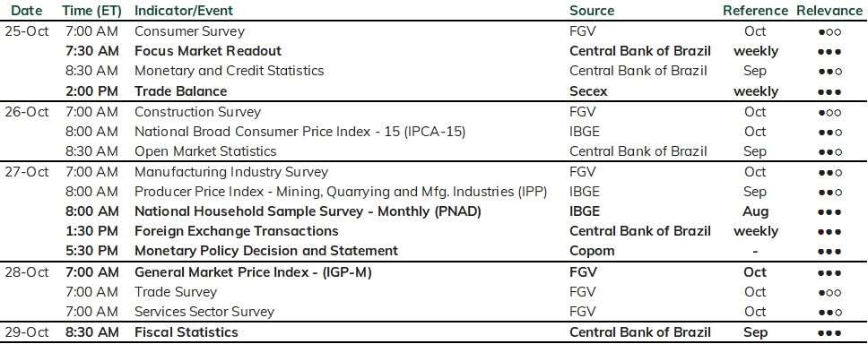Viewport: 868px width, 344px height.
Task: Click the Time (ET) column header
Action: pyautogui.click(x=91, y=11)
